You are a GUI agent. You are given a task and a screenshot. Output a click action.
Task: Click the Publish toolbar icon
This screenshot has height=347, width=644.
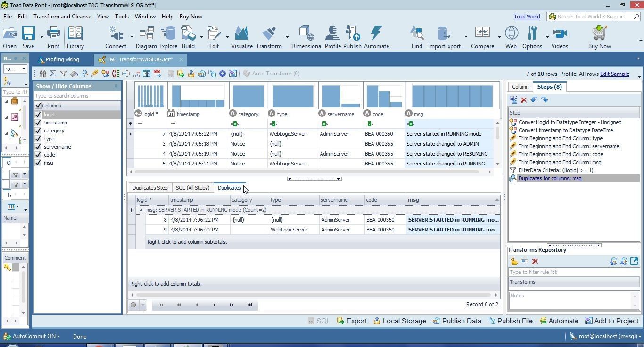352,37
